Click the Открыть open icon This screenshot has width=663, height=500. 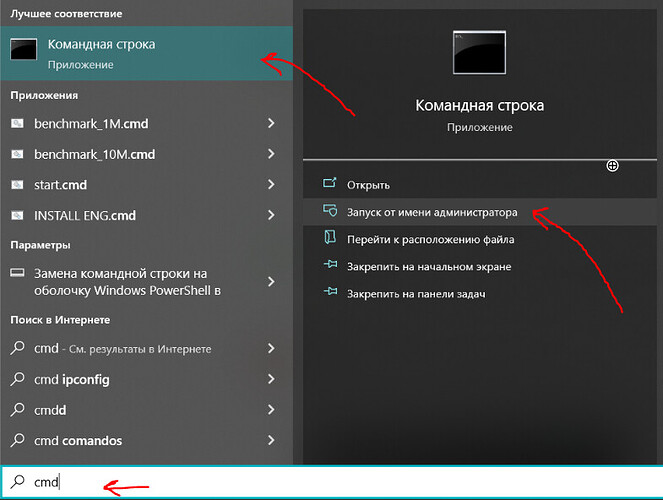(329, 185)
